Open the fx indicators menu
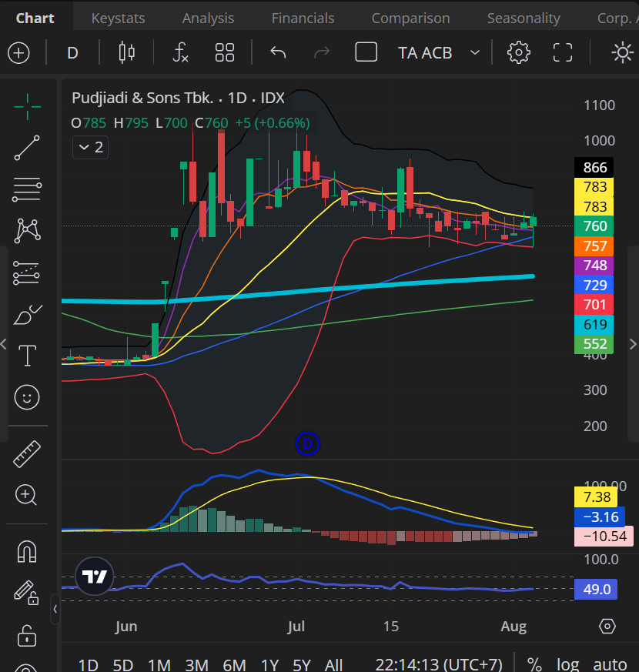The width and height of the screenshot is (639, 672). pos(180,53)
